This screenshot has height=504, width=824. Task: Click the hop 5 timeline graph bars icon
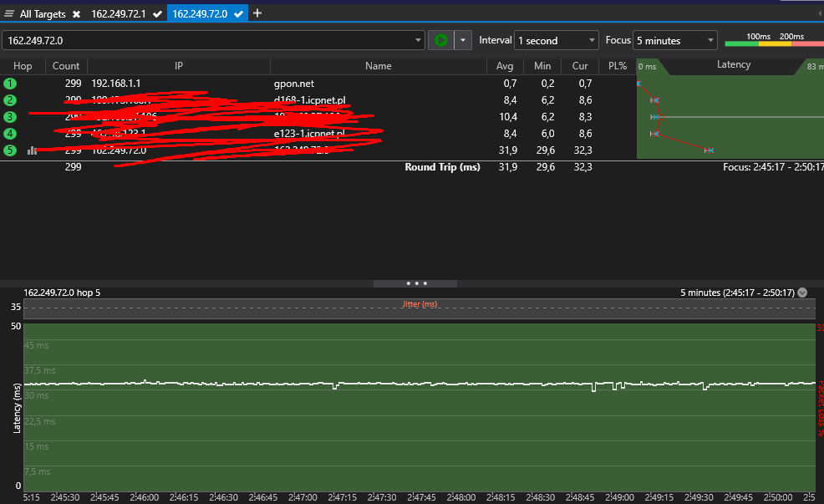(33, 150)
